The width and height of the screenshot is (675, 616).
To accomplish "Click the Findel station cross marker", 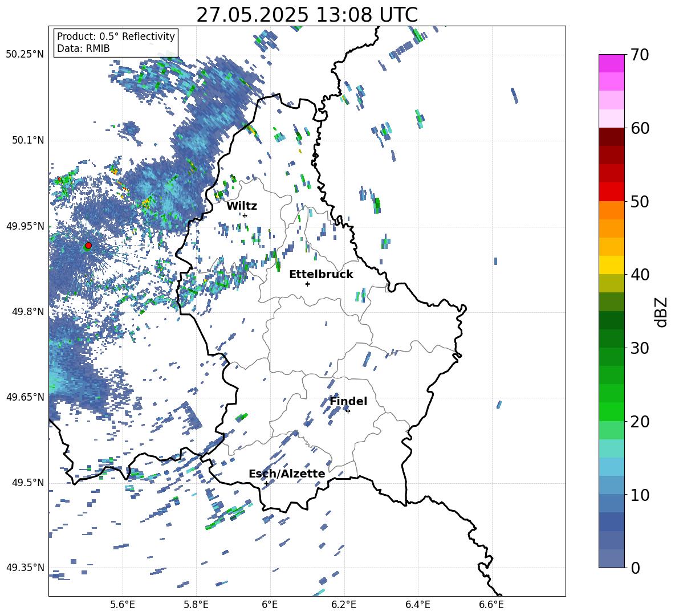I will pyautogui.click(x=348, y=411).
